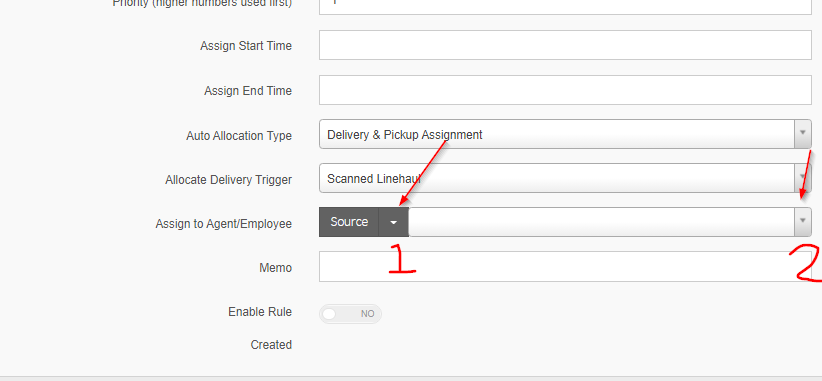Click the Auto Allocation Type label
This screenshot has height=381, width=822.
239,136
